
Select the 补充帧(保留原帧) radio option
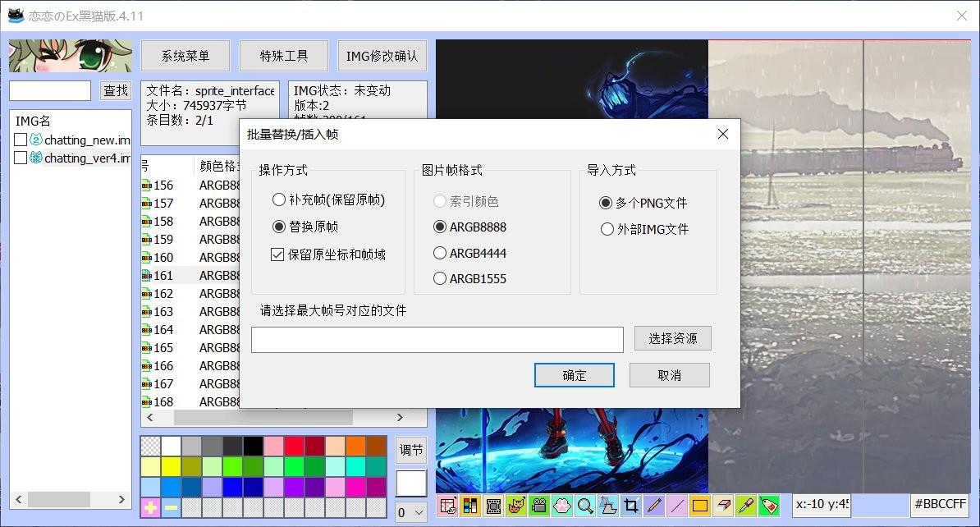point(279,199)
